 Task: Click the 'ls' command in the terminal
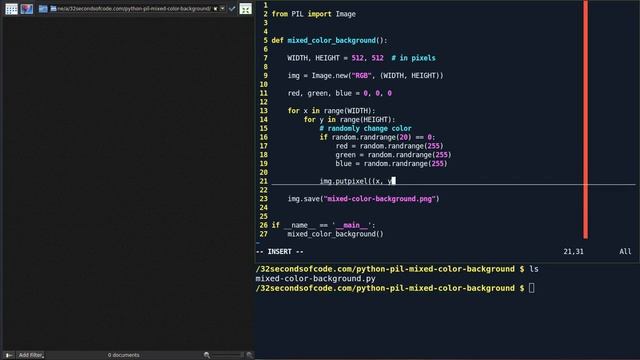[x=534, y=269]
